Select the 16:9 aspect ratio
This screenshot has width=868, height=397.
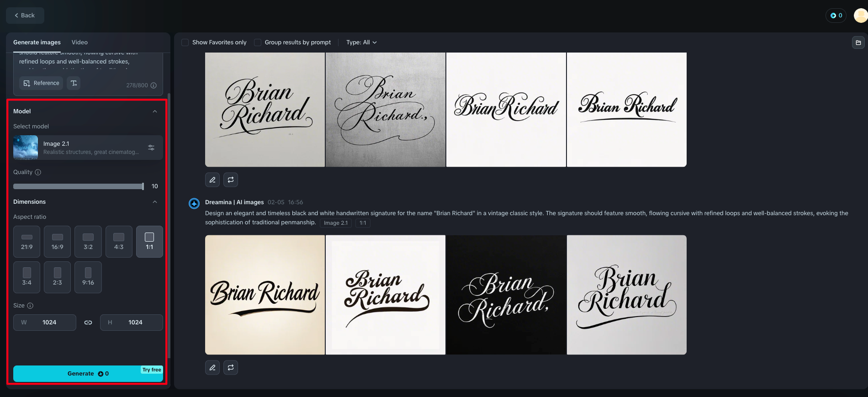[58, 242]
